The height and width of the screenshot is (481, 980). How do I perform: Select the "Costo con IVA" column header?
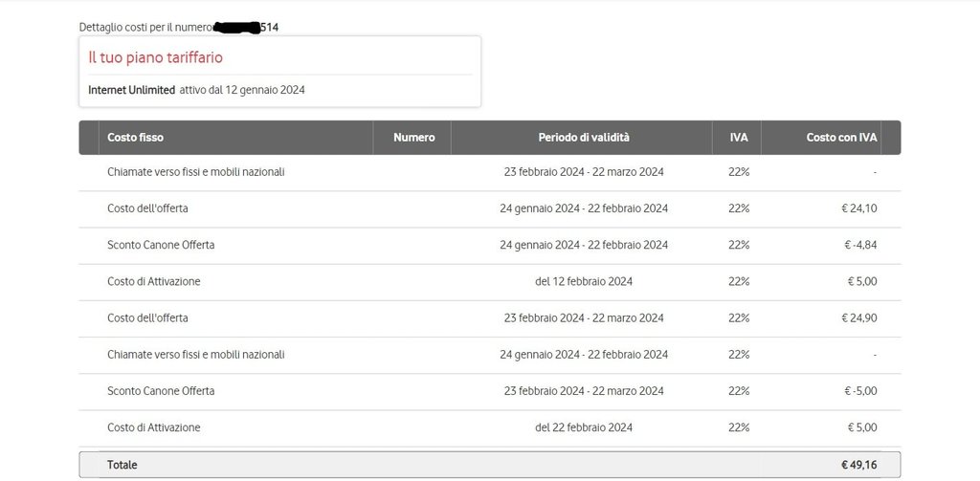(841, 138)
